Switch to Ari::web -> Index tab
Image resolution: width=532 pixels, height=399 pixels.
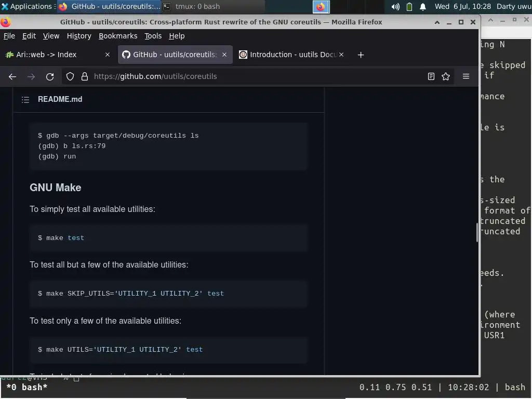pos(54,55)
